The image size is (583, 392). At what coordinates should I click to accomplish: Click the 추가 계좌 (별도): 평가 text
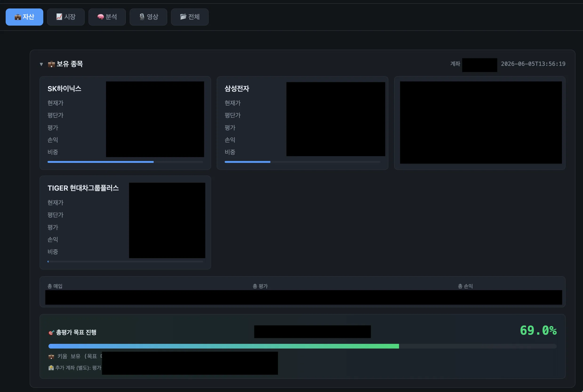tap(78, 368)
